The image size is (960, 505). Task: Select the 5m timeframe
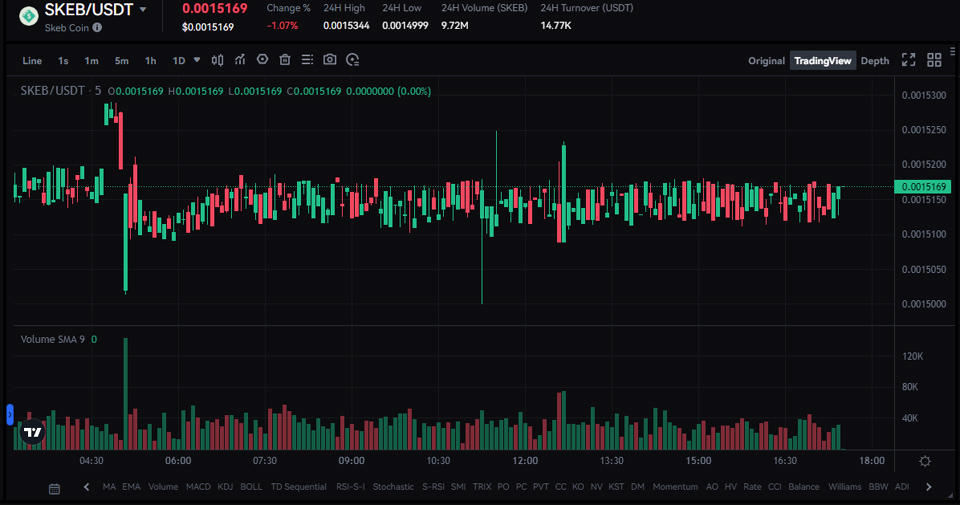click(121, 61)
